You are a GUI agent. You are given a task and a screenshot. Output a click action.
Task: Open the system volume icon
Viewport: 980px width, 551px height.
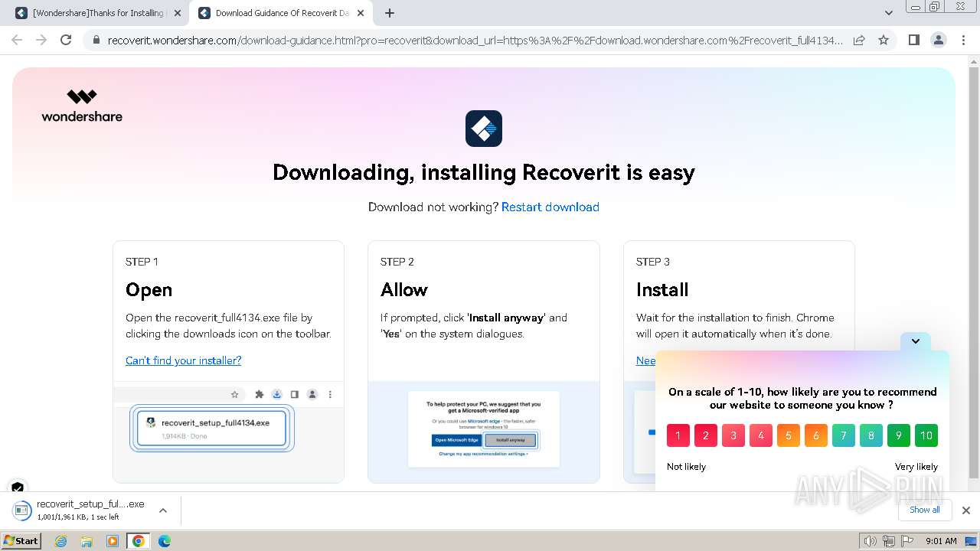tap(871, 541)
